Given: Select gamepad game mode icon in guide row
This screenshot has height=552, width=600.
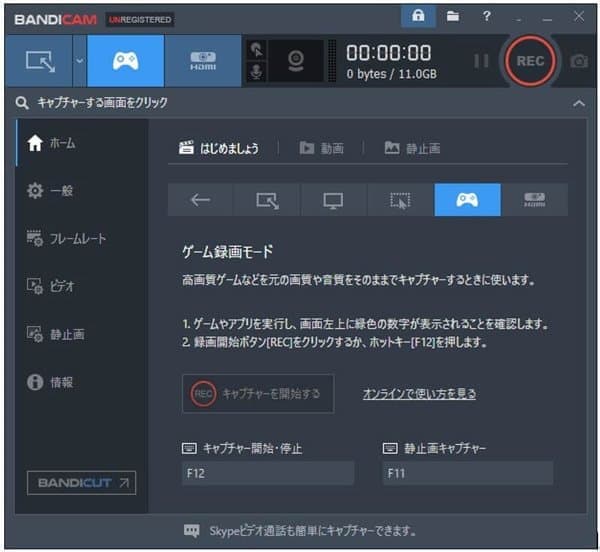Looking at the screenshot, I should (x=467, y=200).
